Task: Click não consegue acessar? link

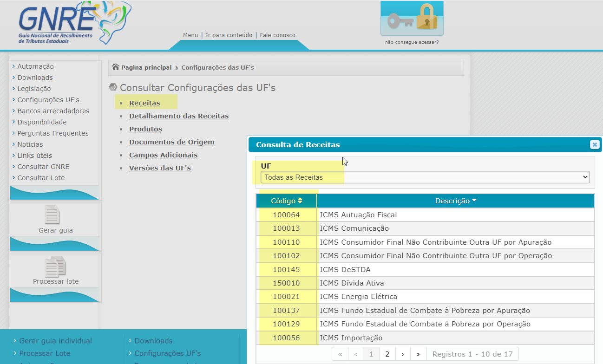Action: click(412, 42)
